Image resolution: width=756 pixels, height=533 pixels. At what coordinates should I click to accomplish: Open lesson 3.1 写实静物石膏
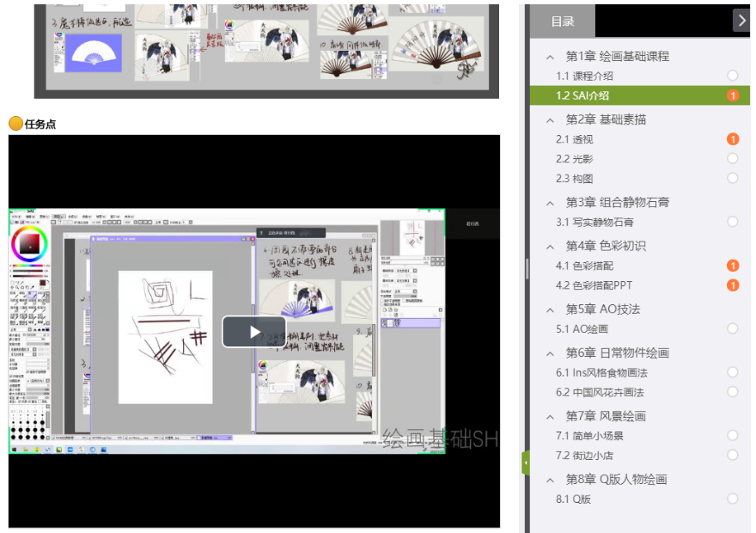598,222
